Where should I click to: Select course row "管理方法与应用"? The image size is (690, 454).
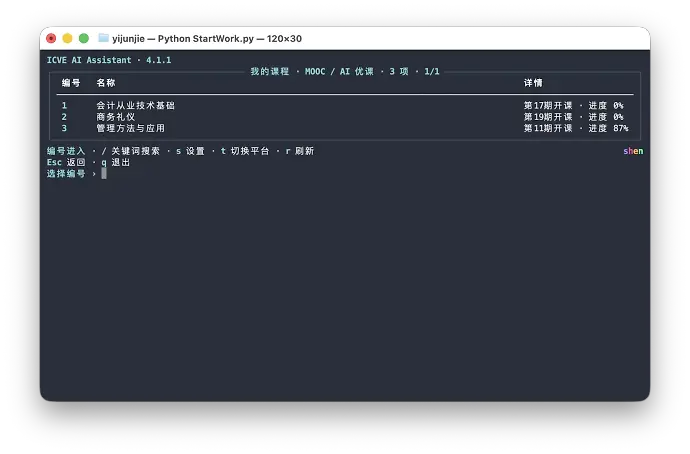tap(345, 128)
